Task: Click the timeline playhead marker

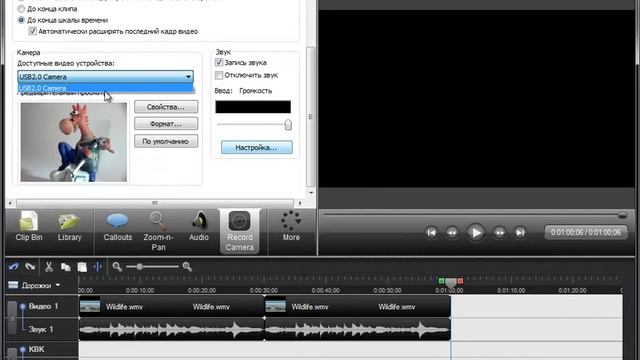Action: [451, 283]
